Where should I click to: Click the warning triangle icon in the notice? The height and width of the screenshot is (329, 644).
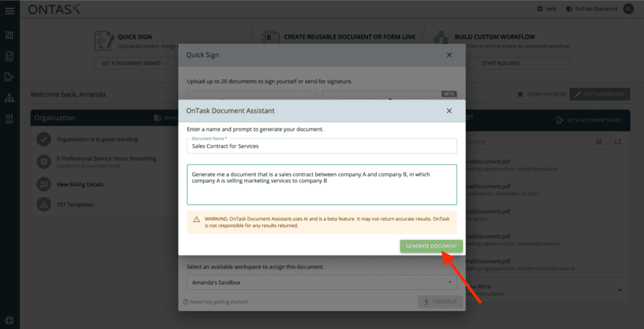[196, 219]
